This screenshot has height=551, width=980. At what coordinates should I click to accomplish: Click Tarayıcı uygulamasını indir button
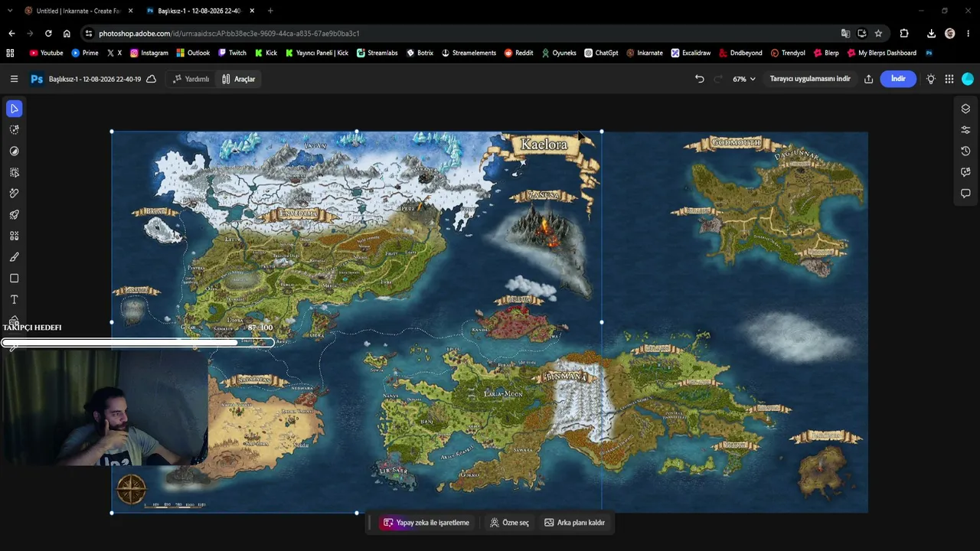point(810,79)
